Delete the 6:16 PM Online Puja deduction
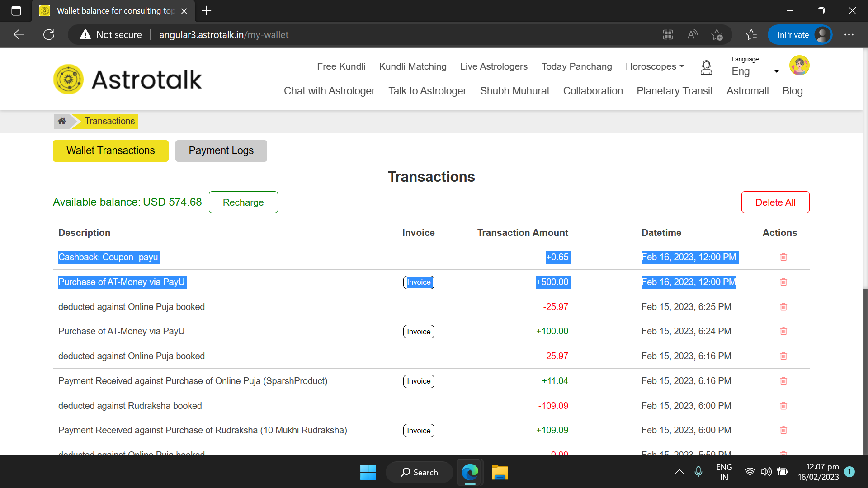The image size is (868, 488). (x=783, y=356)
